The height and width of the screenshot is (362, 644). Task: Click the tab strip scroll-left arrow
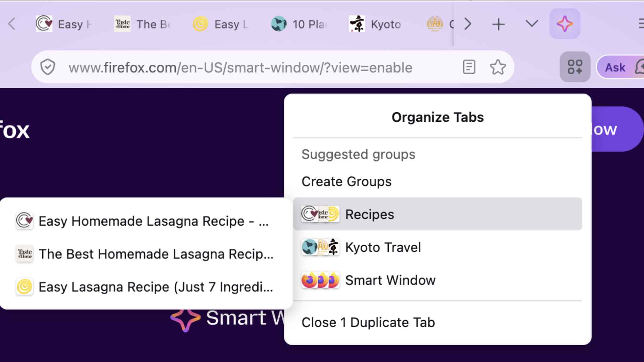[12, 24]
